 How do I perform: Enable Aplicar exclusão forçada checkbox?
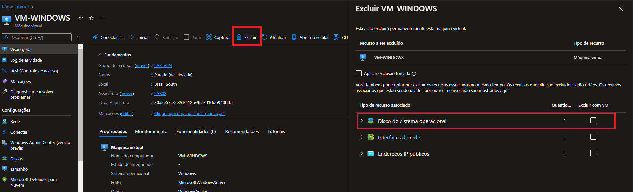pyautogui.click(x=359, y=73)
